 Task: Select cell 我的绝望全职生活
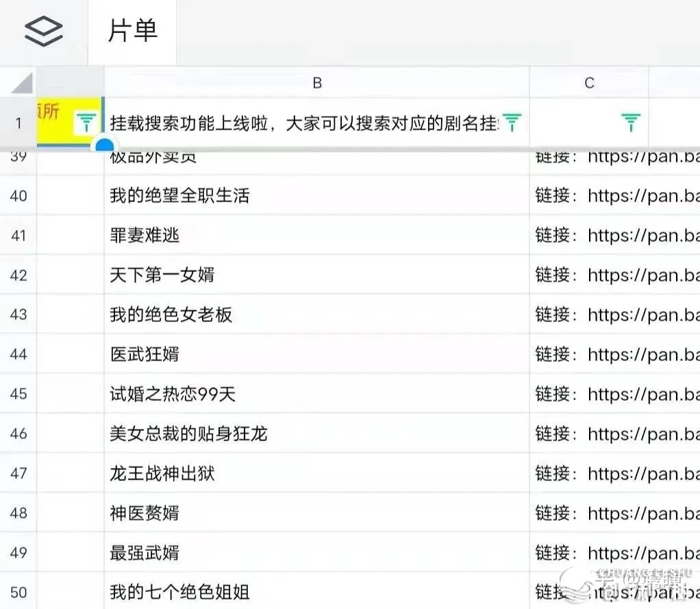(179, 196)
